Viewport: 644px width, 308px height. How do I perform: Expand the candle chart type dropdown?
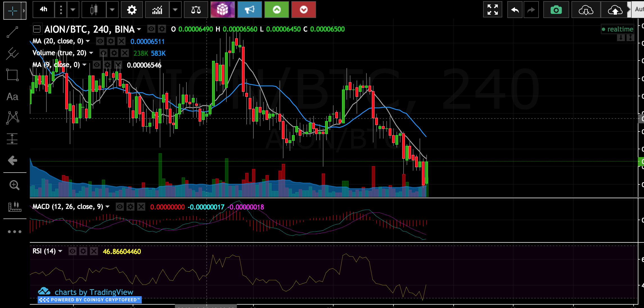pos(112,10)
